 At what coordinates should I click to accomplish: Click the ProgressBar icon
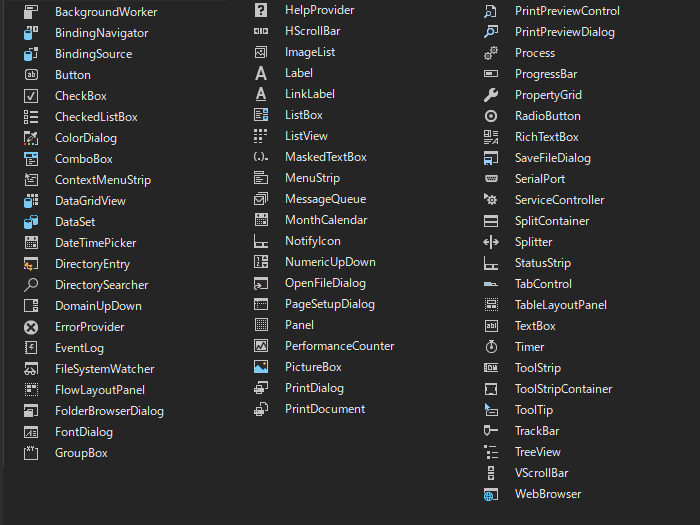coord(491,74)
